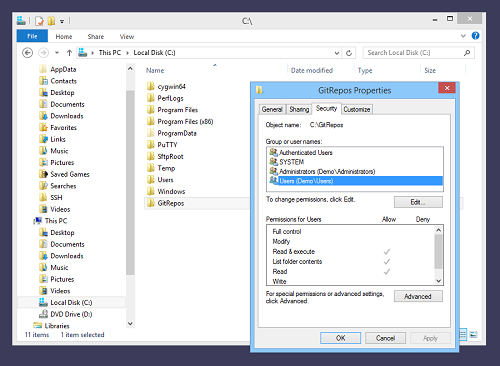
Task: Open the Customize tab in GitRepos Properties
Action: [357, 109]
